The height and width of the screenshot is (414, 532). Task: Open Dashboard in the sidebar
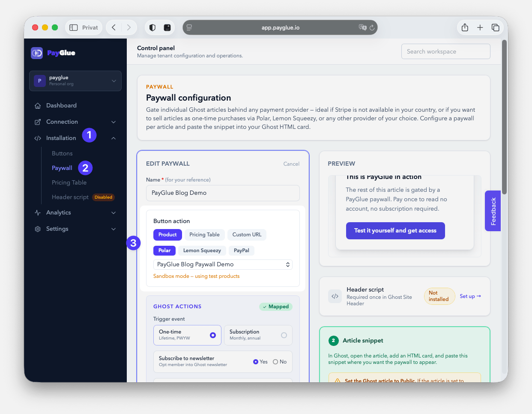click(61, 106)
